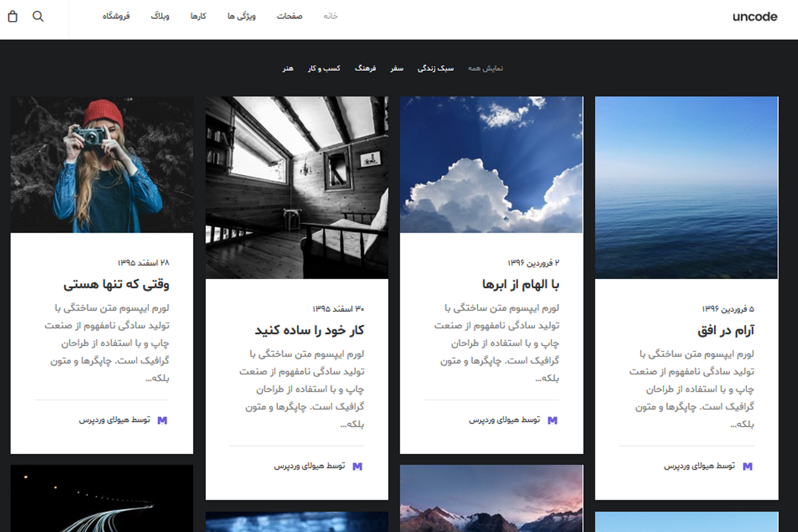The image size is (798, 532).
Task: Click author avatar in وقتی که تنها هستی card
Action: (162, 420)
